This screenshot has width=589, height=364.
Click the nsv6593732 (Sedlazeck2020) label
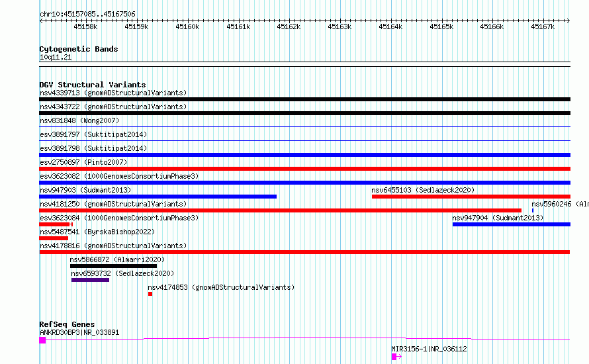click(122, 273)
